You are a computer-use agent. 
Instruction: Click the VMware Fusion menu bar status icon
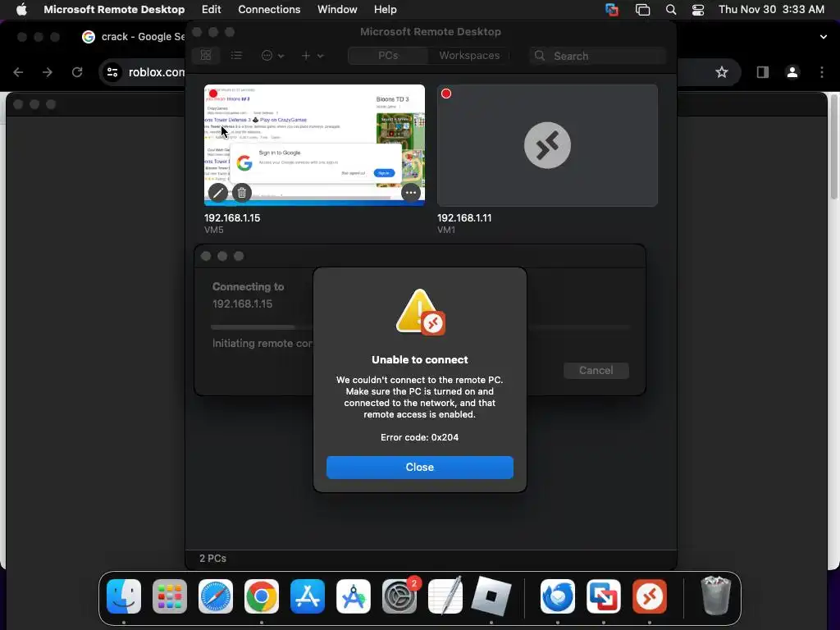(x=612, y=10)
